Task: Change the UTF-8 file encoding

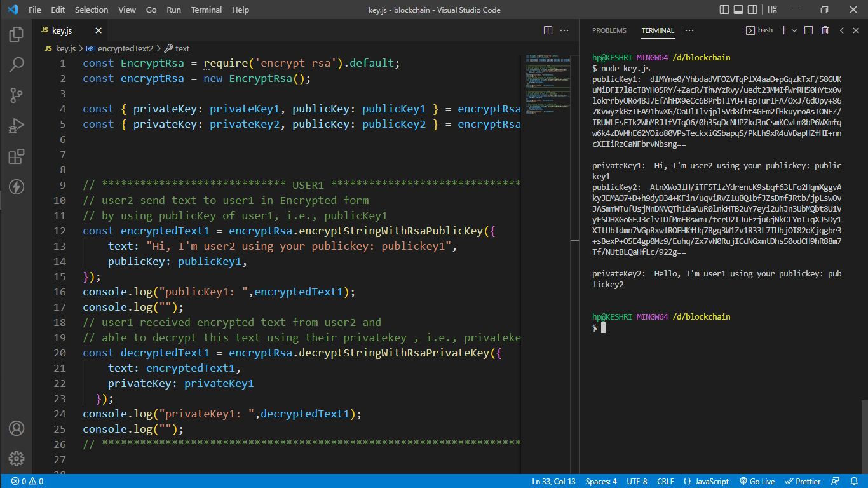Action: coord(637,482)
